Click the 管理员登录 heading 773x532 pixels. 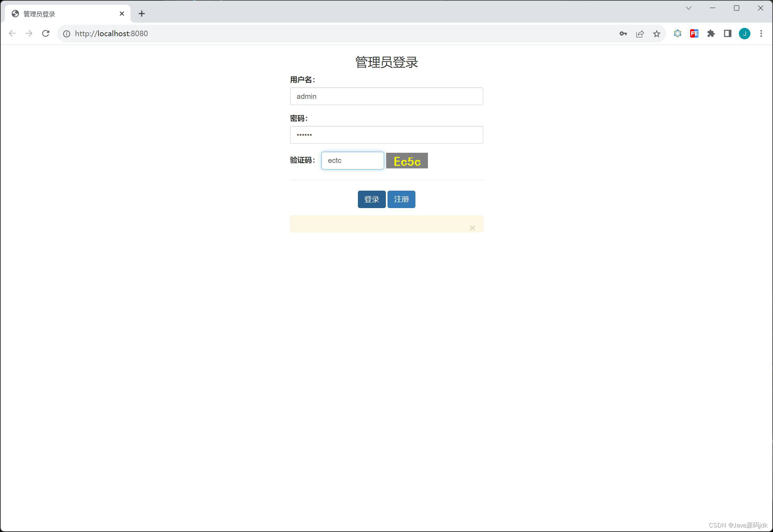[x=386, y=62]
